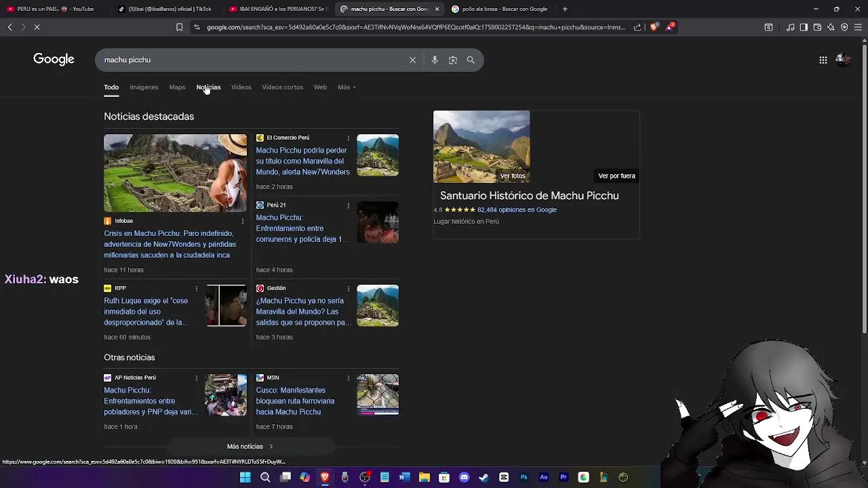Clear the search box with the X icon
The image size is (868, 488).
click(412, 60)
